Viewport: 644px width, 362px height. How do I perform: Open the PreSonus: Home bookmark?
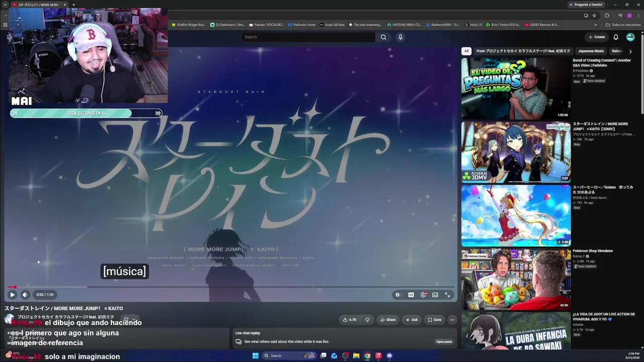301,25
